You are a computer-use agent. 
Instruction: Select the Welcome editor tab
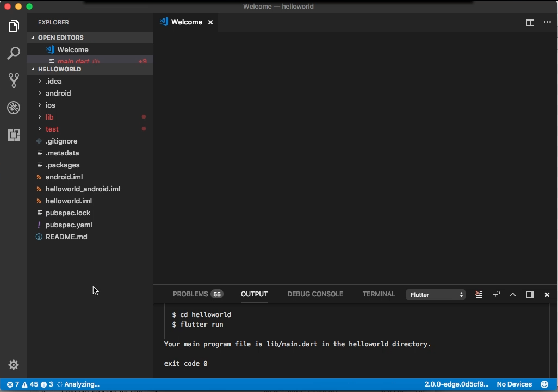(187, 22)
